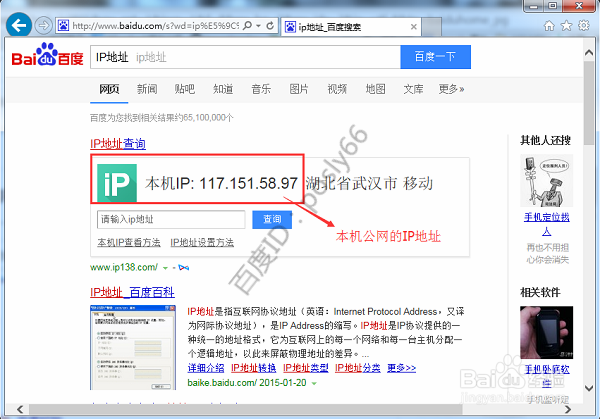600x419 pixels.
Task: Click the horizontal scrollbar thumb
Action: coord(246,409)
